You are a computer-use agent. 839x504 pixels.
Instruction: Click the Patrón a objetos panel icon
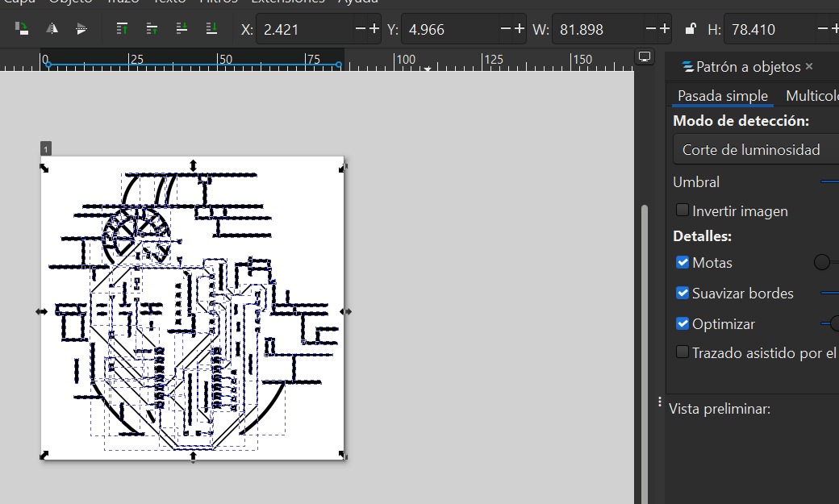(x=687, y=67)
